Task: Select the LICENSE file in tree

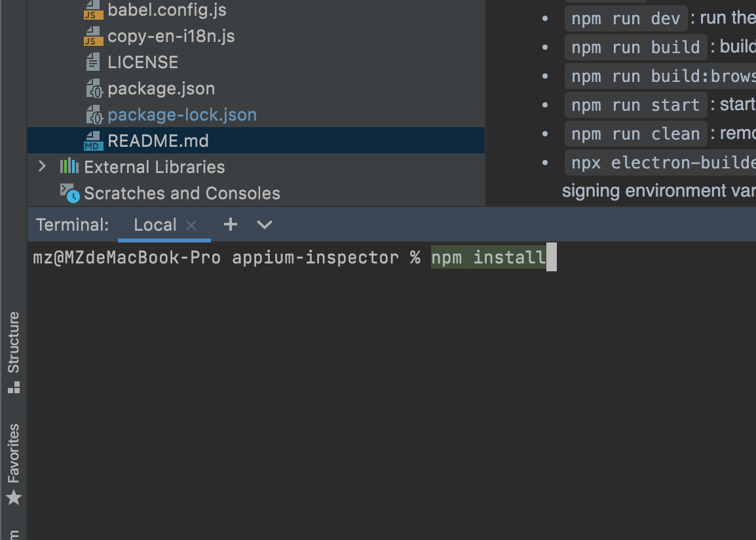Action: tap(143, 62)
